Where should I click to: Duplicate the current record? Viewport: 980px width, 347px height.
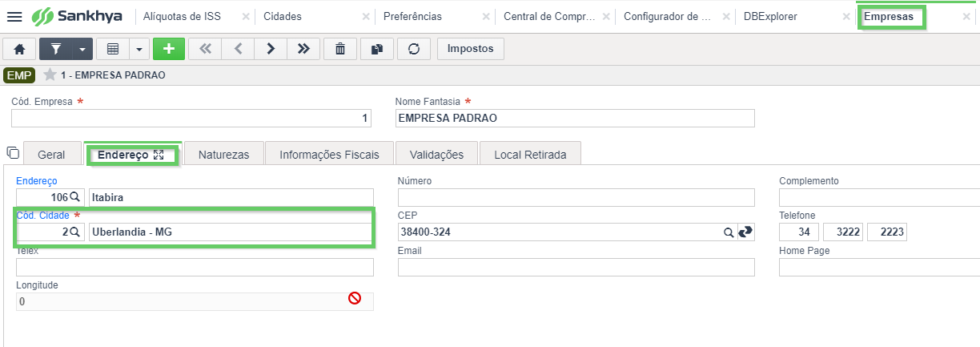[x=377, y=49]
